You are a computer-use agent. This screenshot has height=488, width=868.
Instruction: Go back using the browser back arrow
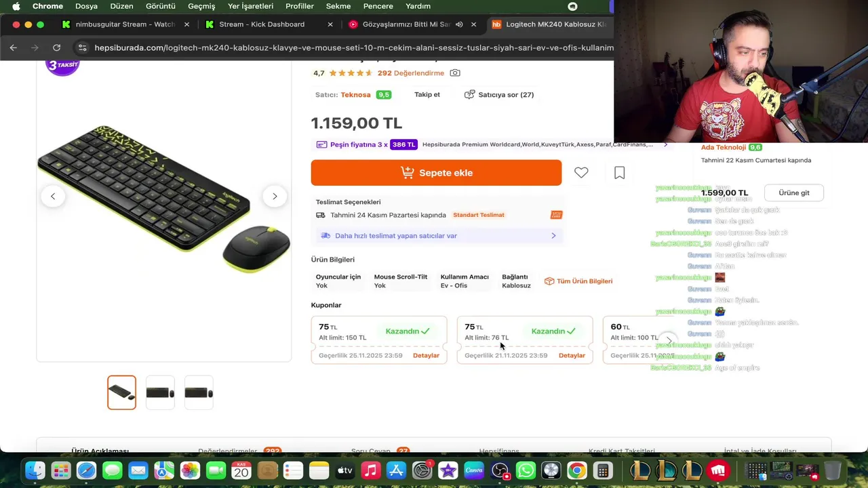click(14, 47)
